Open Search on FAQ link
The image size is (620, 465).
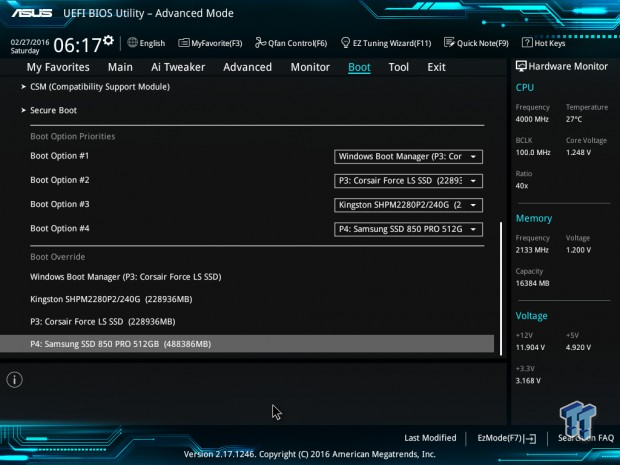click(x=586, y=438)
